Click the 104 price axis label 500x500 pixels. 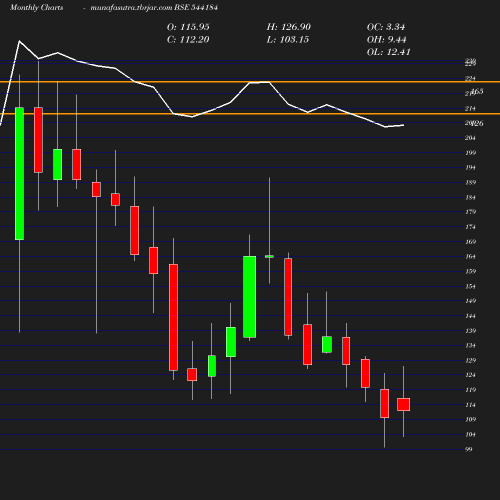470,434
